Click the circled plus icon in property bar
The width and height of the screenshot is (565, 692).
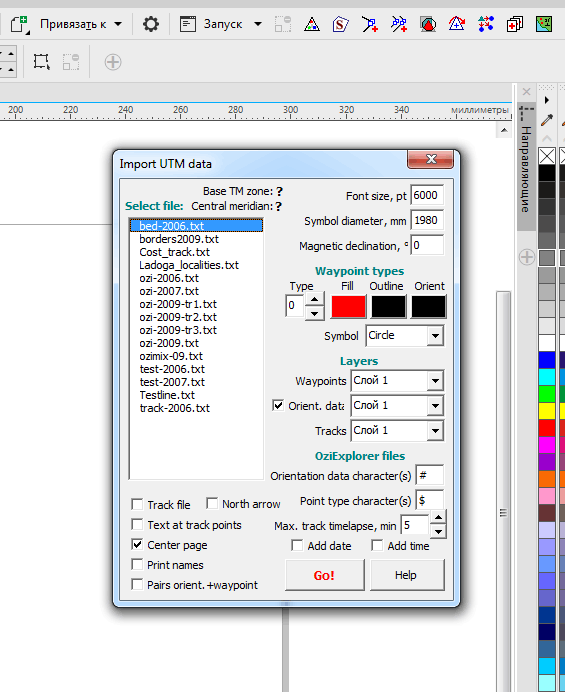(x=113, y=62)
